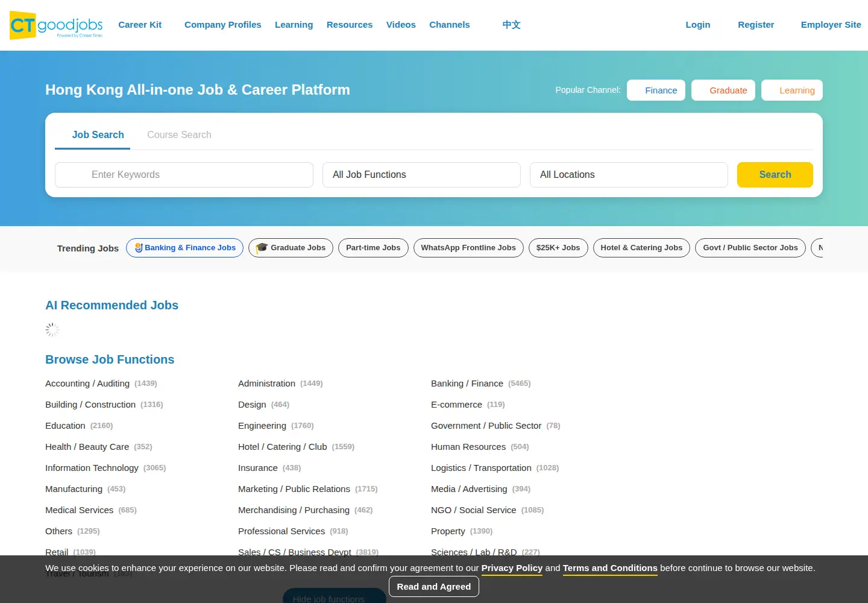Focus the Enter Keywords field
This screenshot has width=868, height=603.
tap(184, 175)
